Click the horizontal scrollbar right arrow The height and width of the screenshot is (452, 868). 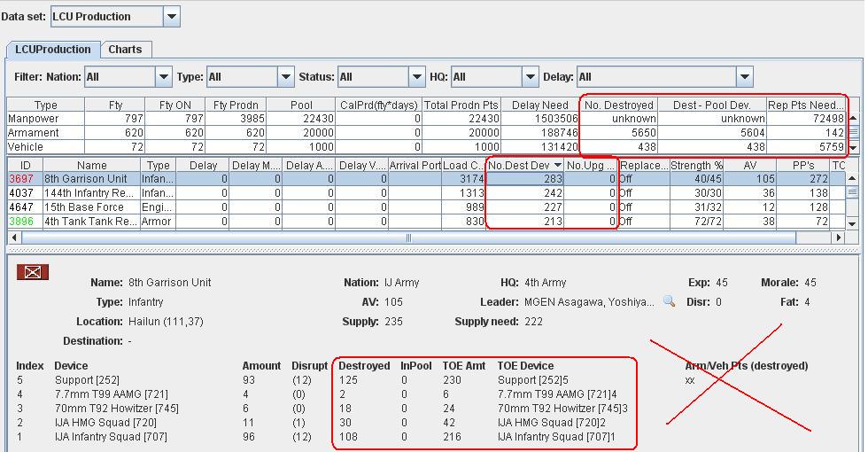839,238
